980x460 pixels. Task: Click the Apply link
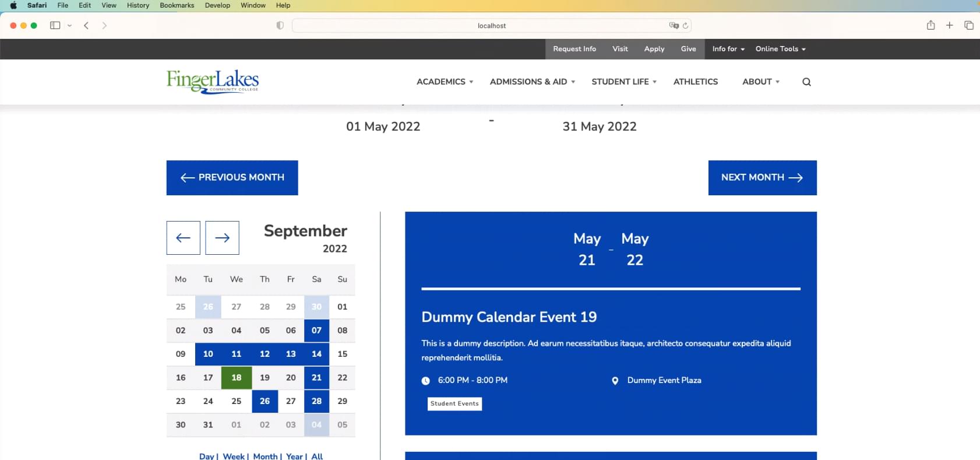pyautogui.click(x=654, y=49)
